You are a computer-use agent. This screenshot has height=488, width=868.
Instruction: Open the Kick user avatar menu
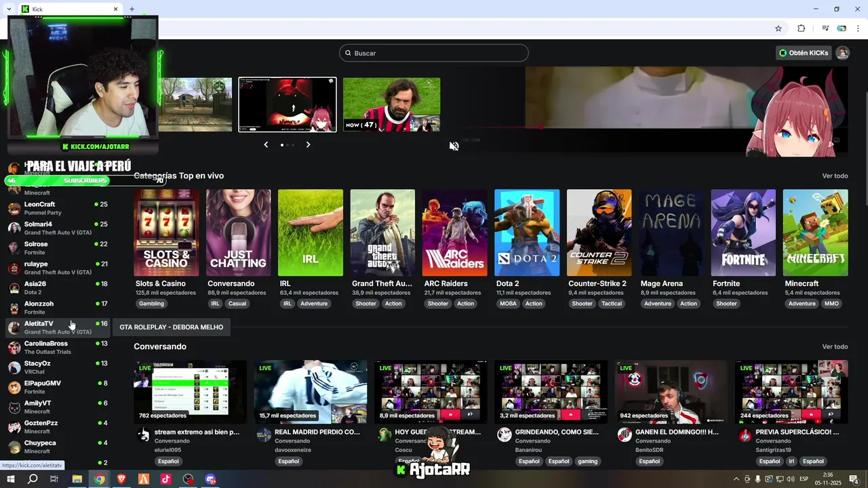(842, 53)
